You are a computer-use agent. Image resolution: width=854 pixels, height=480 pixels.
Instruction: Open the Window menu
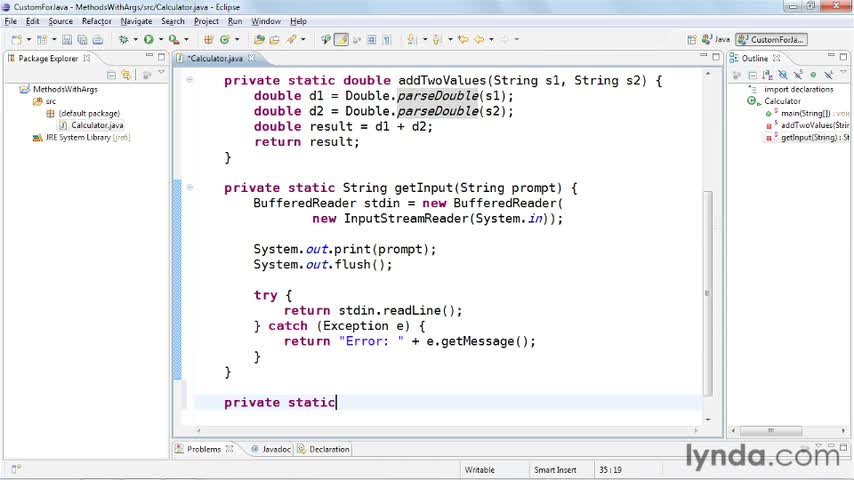pos(266,21)
